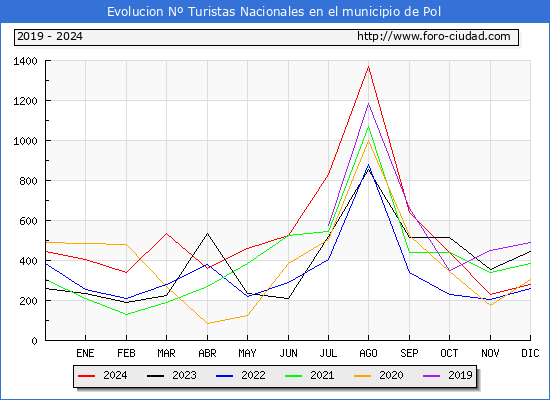Click the 600 y-axis value

coord(28,221)
